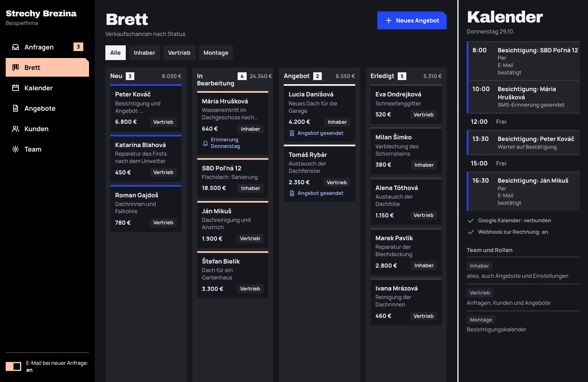Image resolution: width=588 pixels, height=382 pixels.
Task: Click the Ivana Mrázová card title
Action: (396, 288)
